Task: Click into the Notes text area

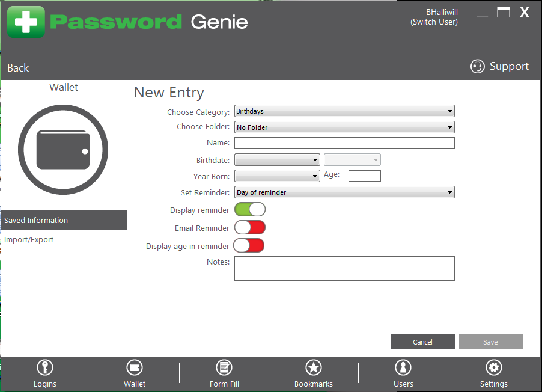Action: coord(344,269)
